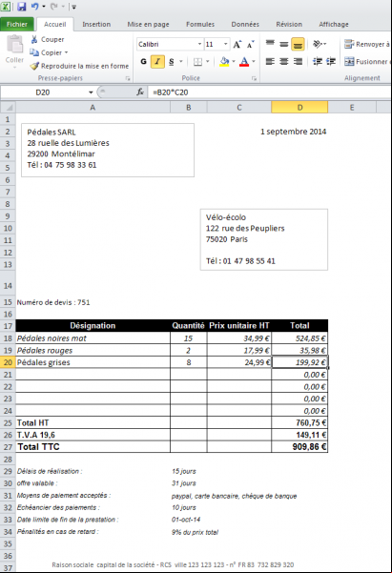Toggle bold G formatting button
This screenshot has height=573, width=392.
(x=144, y=62)
